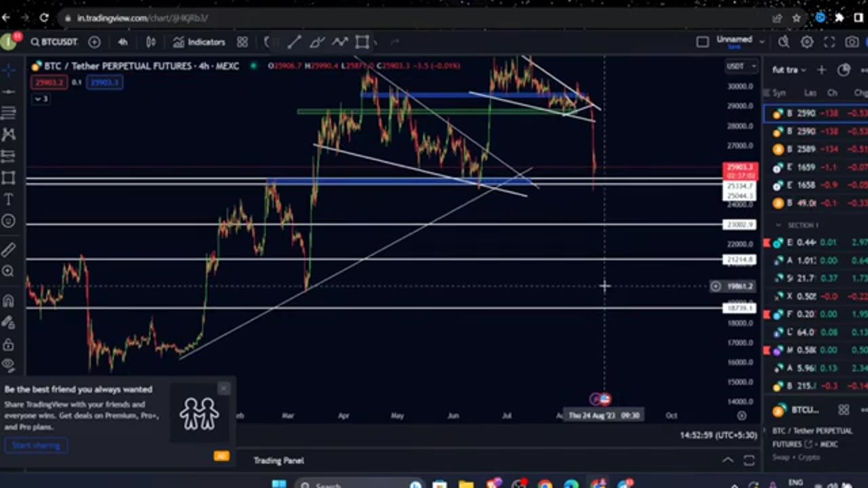Select watchlist row with price 215
The image size is (868, 488).
point(816,386)
